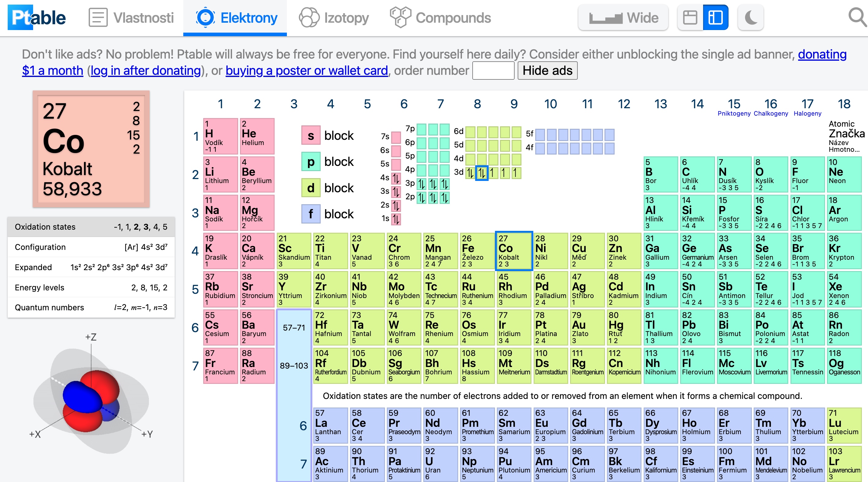Open the search magnifier icon
Image resolution: width=868 pixels, height=482 pixels.
[x=856, y=17]
